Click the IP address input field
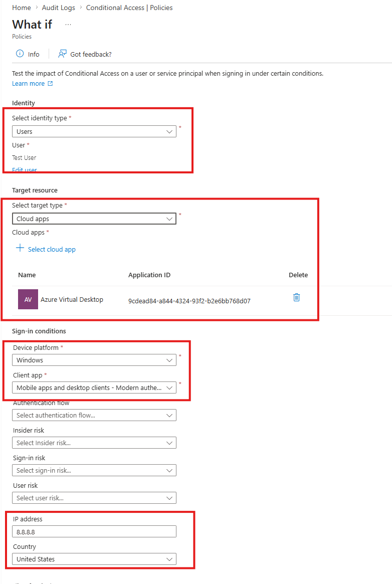 point(94,531)
